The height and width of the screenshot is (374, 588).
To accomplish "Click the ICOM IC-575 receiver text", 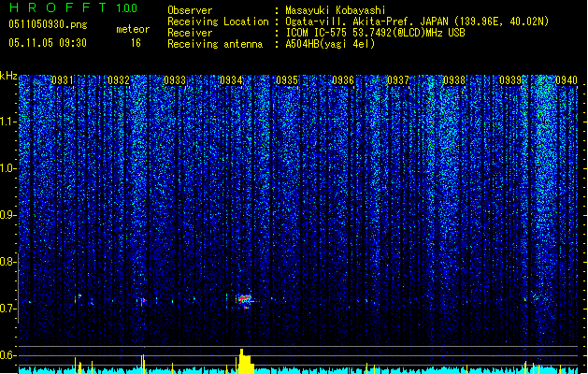I will (x=375, y=33).
